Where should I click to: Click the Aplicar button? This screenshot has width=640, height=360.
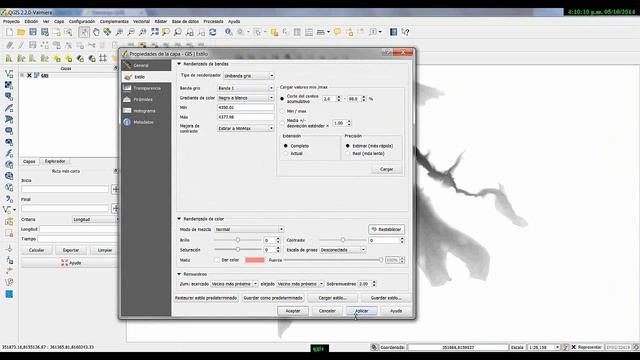pos(362,311)
